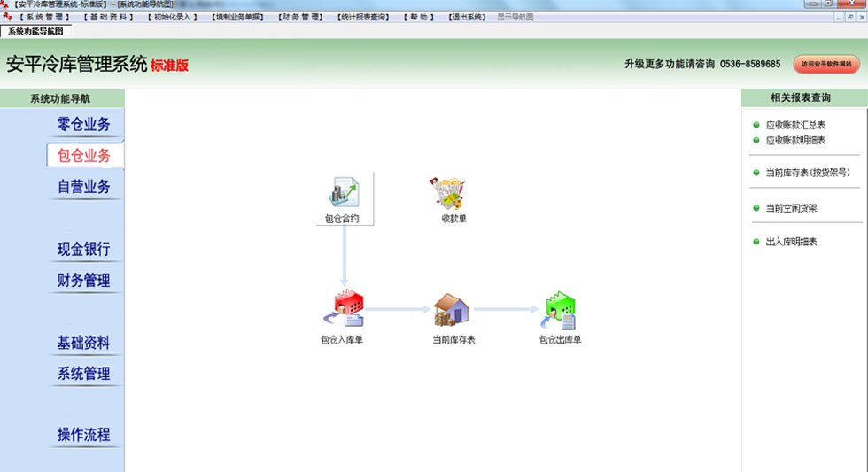Select 零仓业务 in the sidebar

coord(84,125)
